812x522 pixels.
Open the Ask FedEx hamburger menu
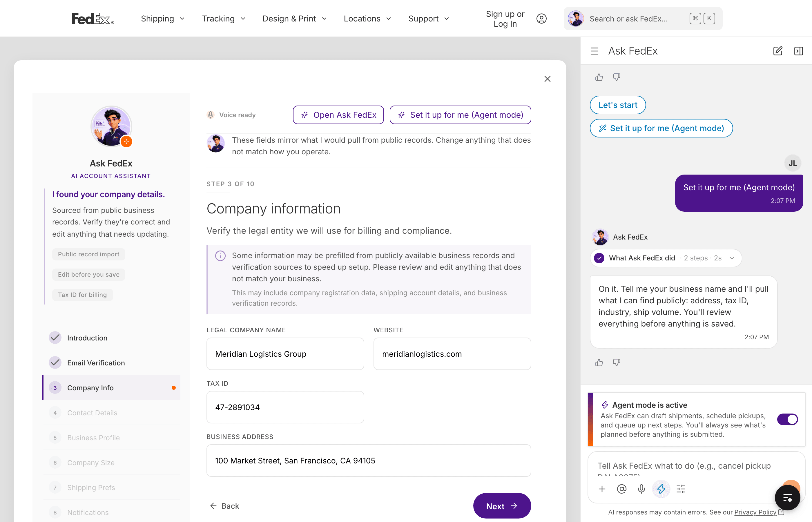[594, 51]
